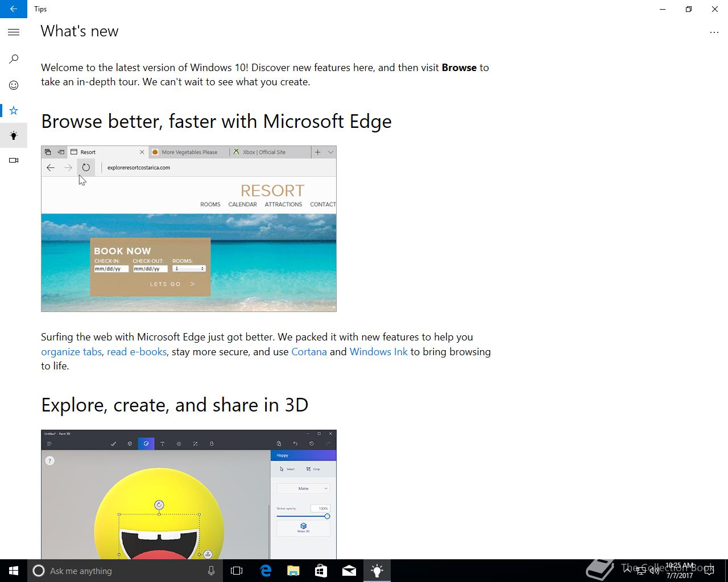Go back with the Tips back arrow

[14, 9]
